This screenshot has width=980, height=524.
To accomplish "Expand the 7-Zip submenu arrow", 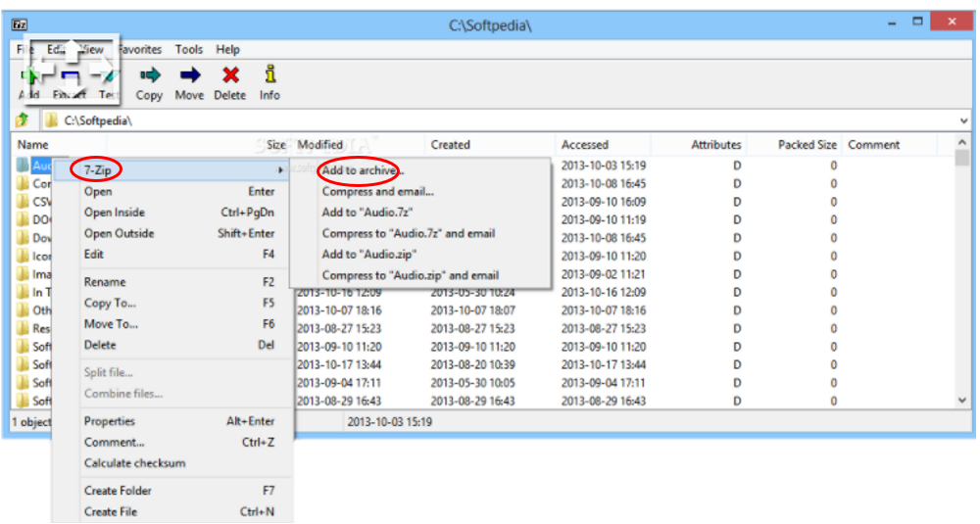I will 281,170.
